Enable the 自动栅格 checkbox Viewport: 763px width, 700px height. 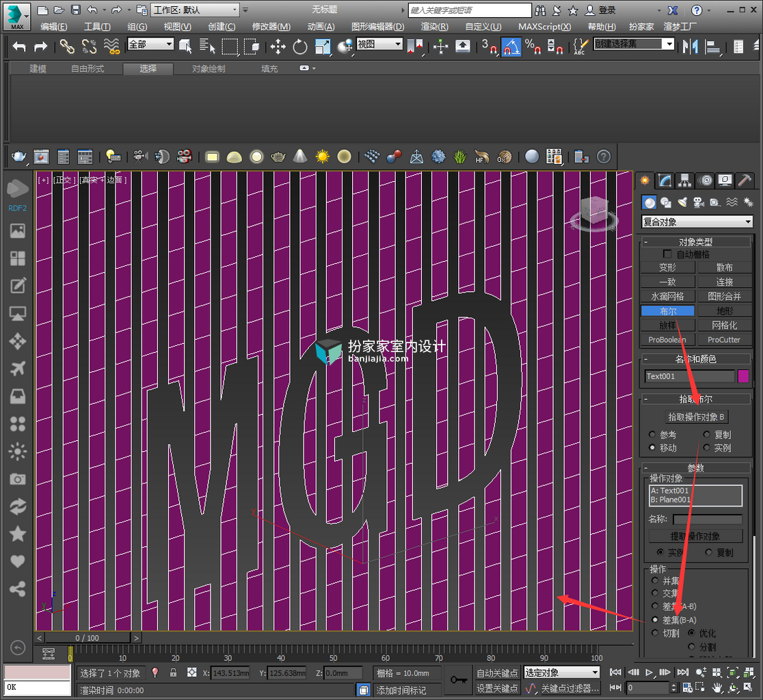[x=667, y=254]
